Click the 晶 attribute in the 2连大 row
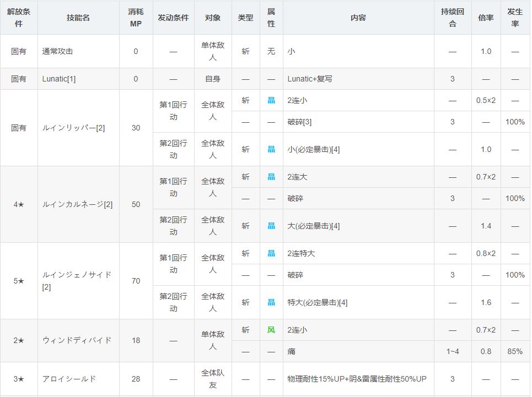 click(x=271, y=177)
